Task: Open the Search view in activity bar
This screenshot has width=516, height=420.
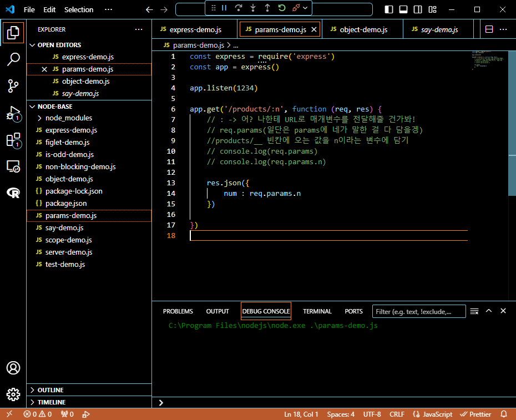Action: click(x=13, y=59)
